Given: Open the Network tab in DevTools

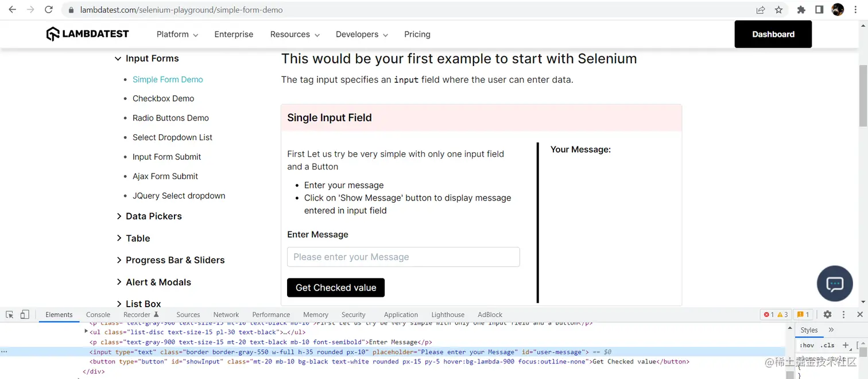Looking at the screenshot, I should (226, 315).
